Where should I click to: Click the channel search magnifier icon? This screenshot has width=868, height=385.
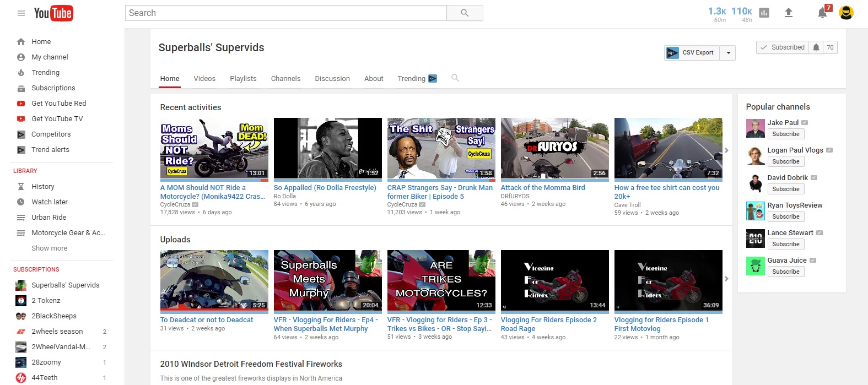pos(455,78)
